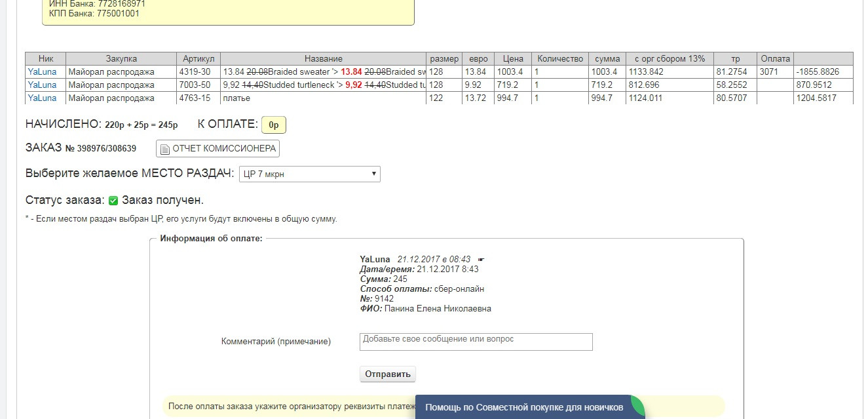Open the МЕСТО РАЗДАЧ dropdown showing ЦР 7 мкрн
Viewport: 868px width, 419px height.
click(309, 174)
